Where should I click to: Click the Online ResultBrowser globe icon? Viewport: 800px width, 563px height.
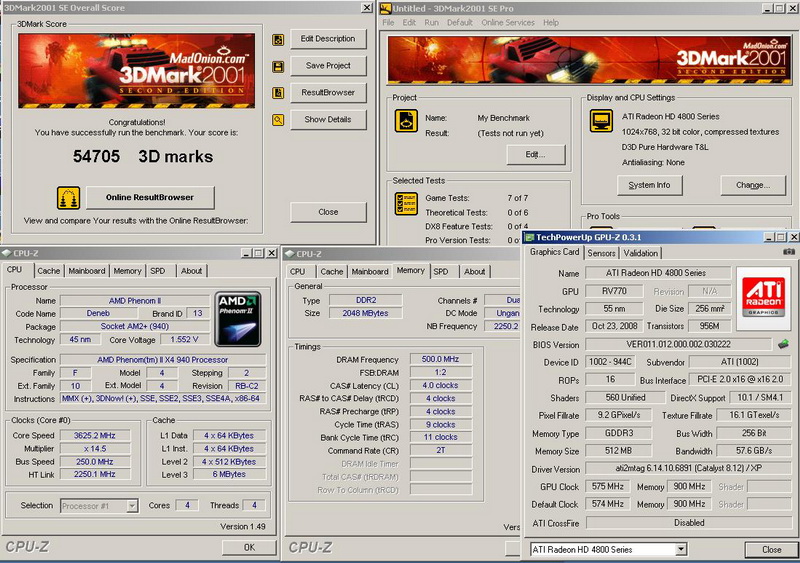(x=69, y=198)
